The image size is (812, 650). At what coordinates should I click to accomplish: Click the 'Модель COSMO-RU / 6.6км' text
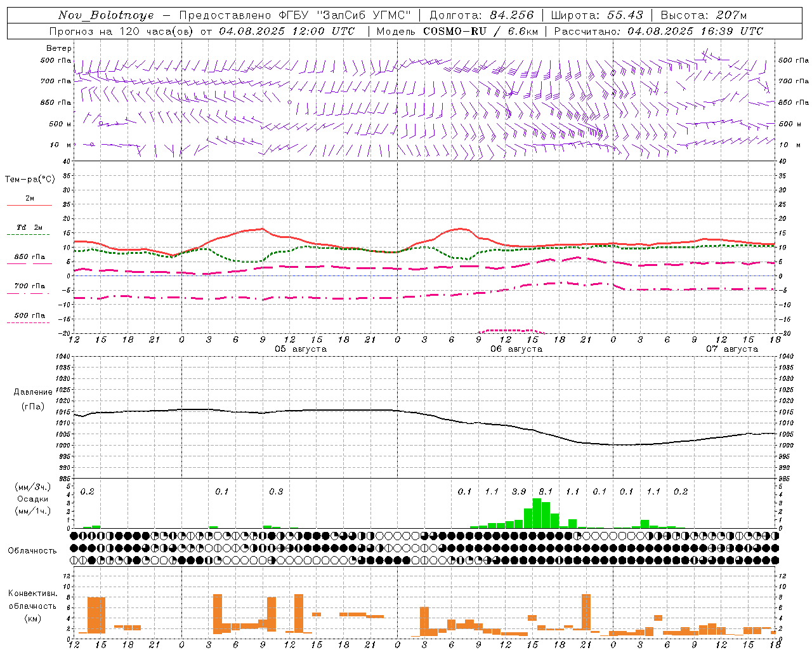[x=457, y=31]
